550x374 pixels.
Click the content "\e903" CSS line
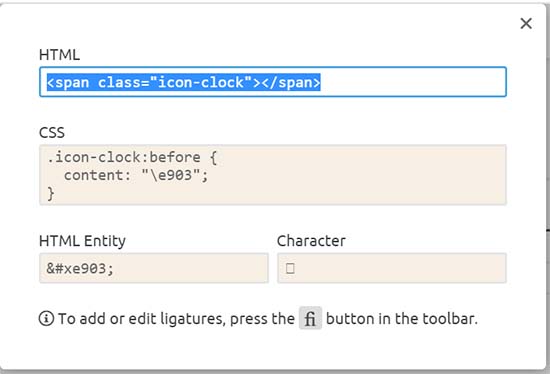point(136,175)
